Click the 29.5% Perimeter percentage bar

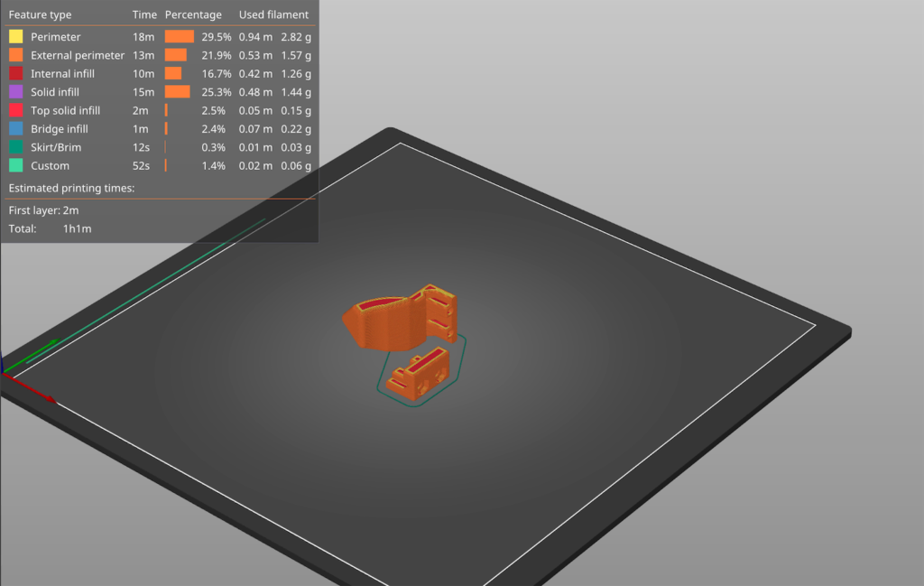click(x=177, y=36)
